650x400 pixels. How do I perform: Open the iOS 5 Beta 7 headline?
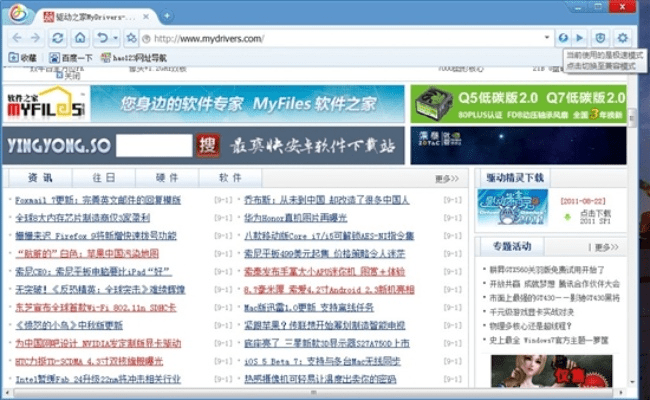click(x=322, y=361)
